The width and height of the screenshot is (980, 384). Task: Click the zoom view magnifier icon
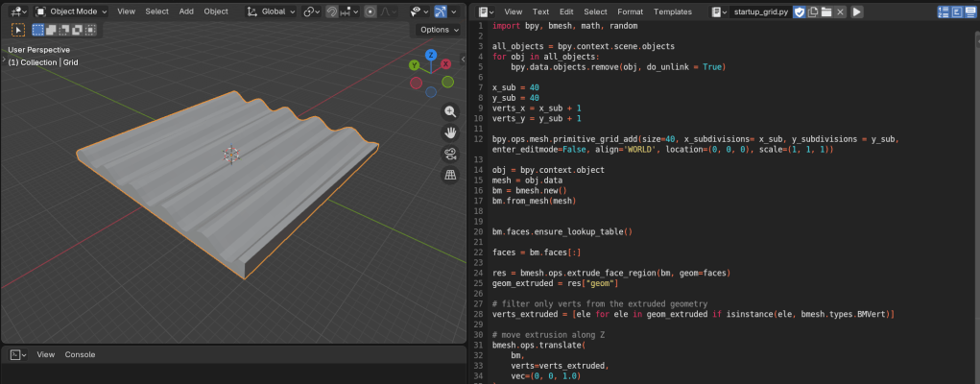coord(449,111)
